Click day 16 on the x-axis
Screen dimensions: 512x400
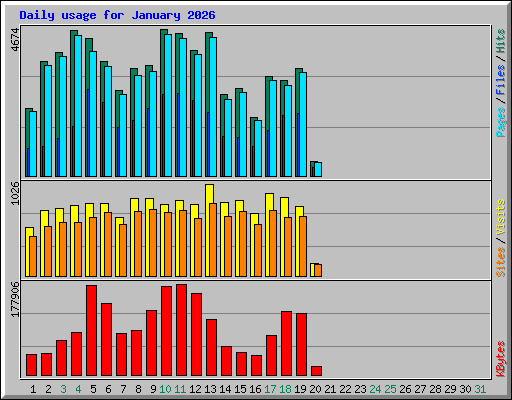point(255,389)
